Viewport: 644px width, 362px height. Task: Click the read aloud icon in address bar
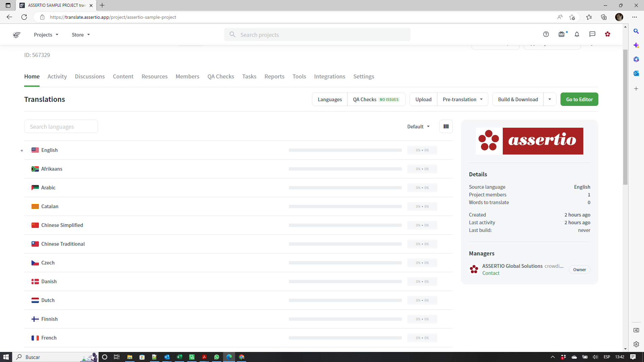pyautogui.click(x=560, y=17)
